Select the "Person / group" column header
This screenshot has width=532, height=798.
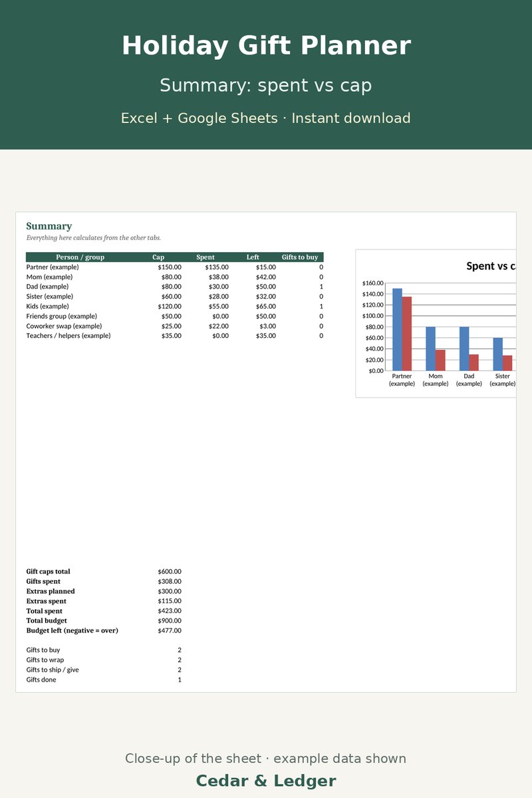[x=80, y=257]
